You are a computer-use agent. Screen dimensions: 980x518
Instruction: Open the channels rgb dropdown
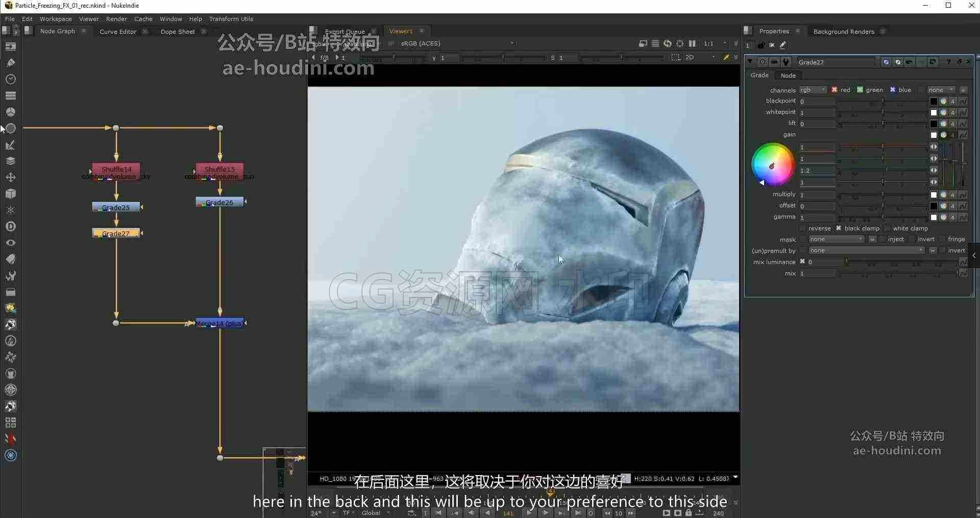813,89
